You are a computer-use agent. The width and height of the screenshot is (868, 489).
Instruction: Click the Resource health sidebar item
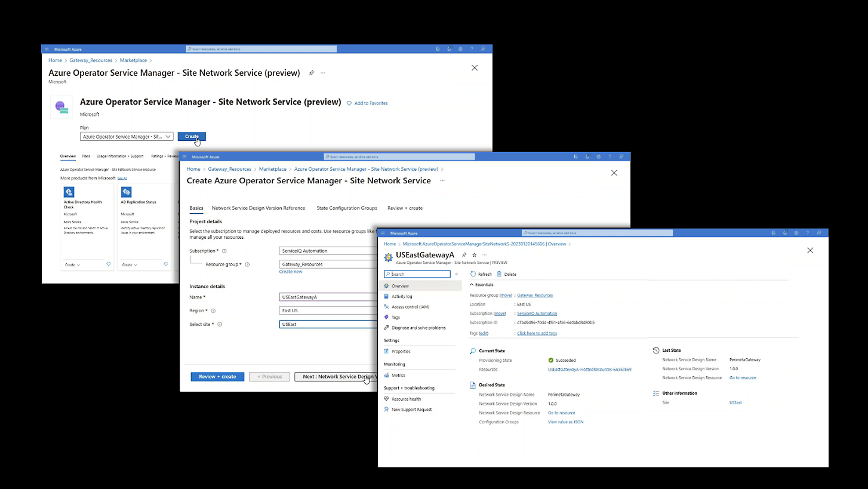pos(406,399)
